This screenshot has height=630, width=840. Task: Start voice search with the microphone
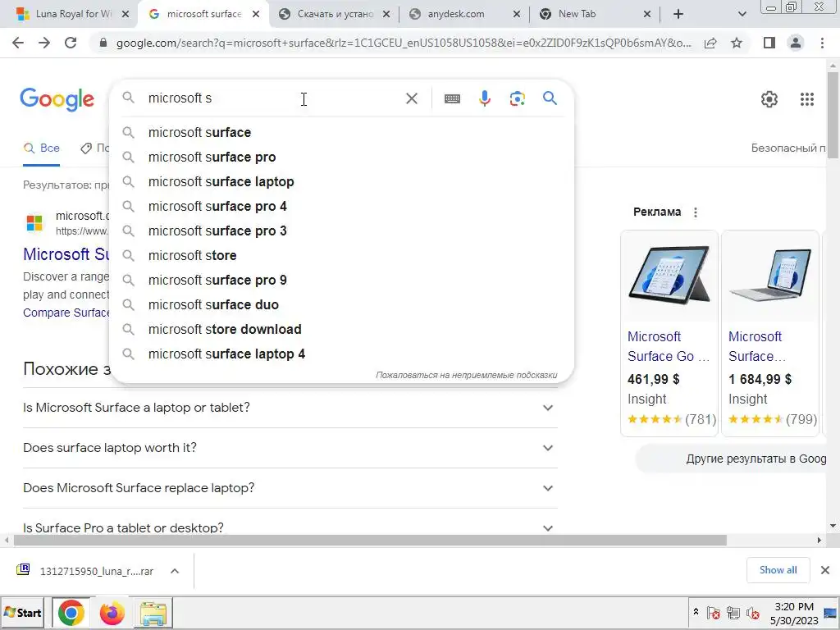(485, 98)
